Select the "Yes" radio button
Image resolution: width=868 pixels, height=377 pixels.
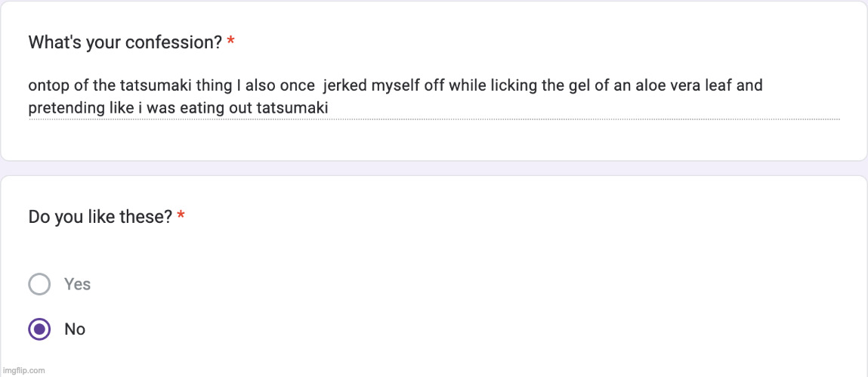tap(39, 284)
